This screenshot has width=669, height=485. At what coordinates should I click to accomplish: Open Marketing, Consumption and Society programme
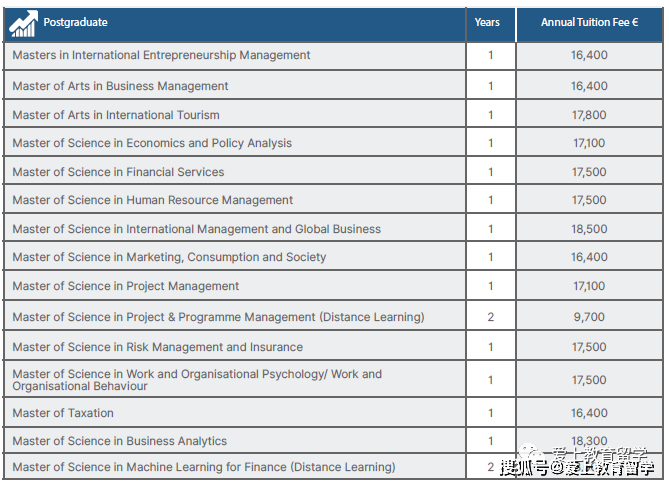tap(169, 257)
